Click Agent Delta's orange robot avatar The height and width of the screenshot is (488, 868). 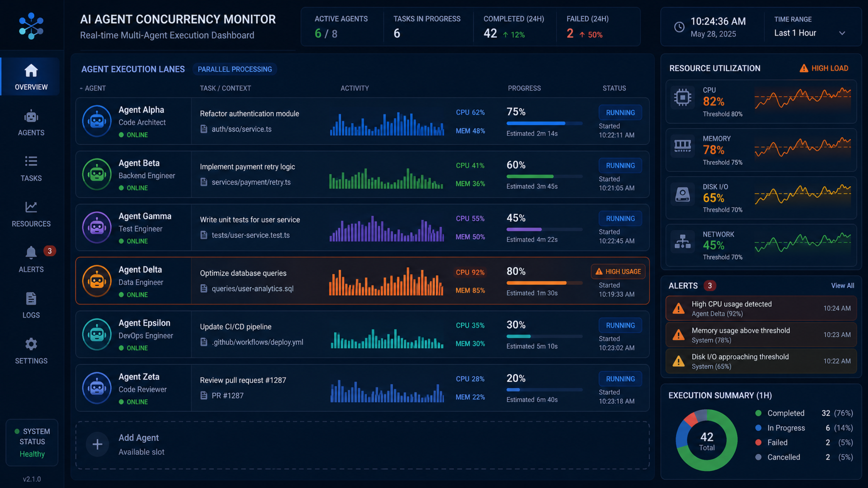pyautogui.click(x=97, y=281)
